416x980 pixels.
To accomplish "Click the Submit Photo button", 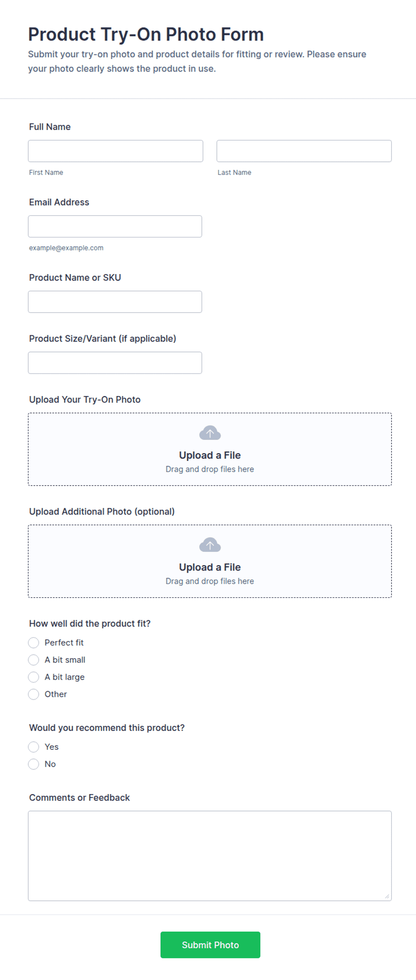I will pos(210,945).
